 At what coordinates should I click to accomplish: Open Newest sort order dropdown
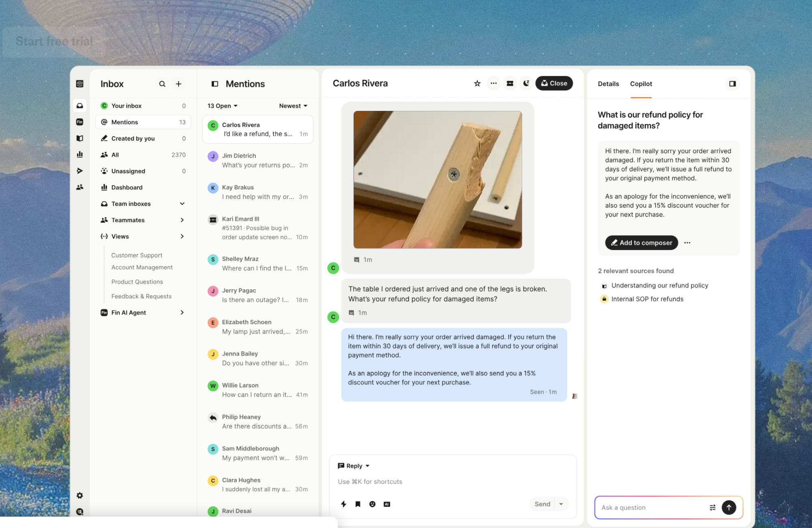(293, 106)
